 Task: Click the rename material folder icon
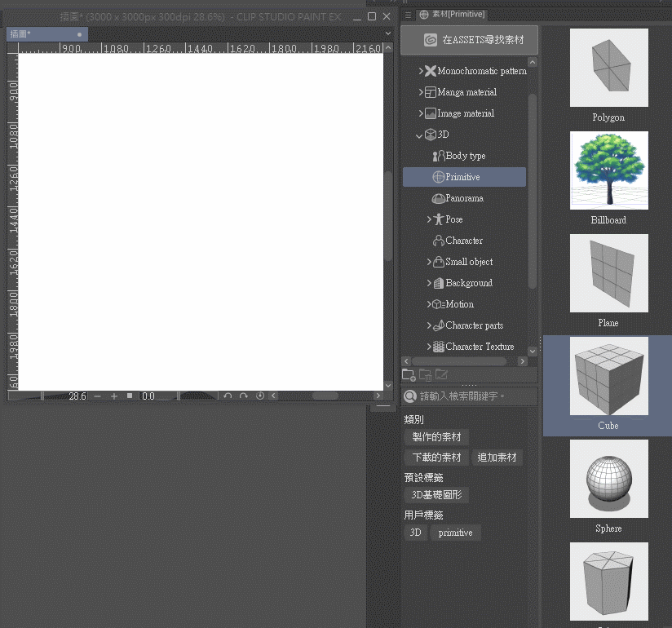pos(441,374)
